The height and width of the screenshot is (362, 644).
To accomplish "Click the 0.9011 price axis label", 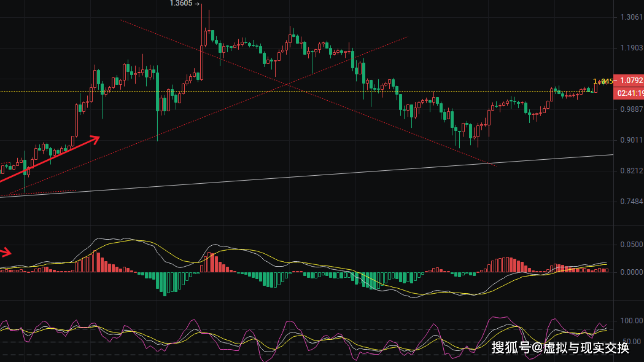I will [x=631, y=140].
